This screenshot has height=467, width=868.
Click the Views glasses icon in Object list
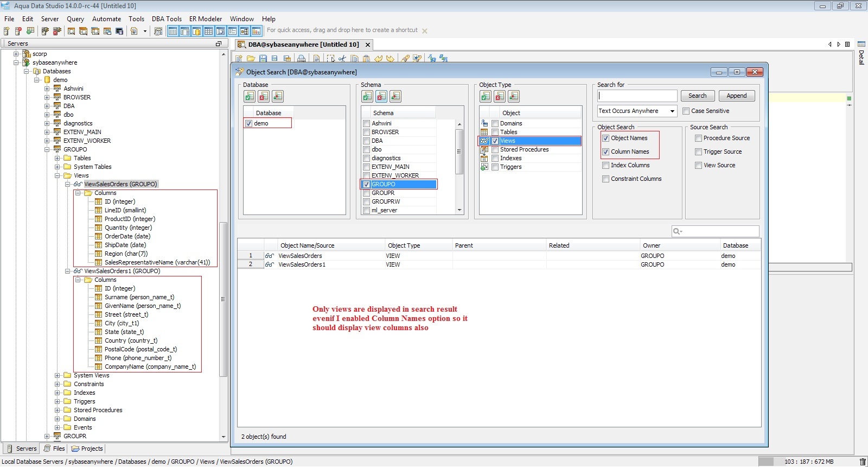484,141
